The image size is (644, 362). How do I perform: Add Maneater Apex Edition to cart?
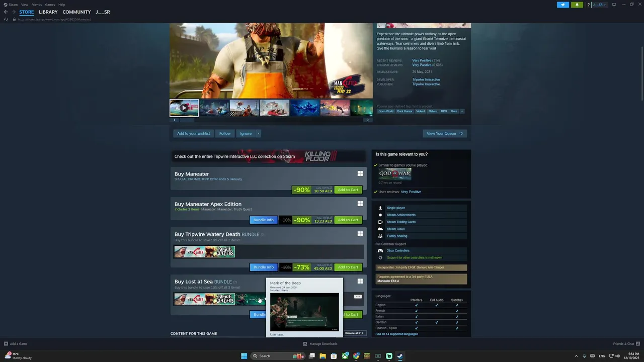(x=348, y=220)
